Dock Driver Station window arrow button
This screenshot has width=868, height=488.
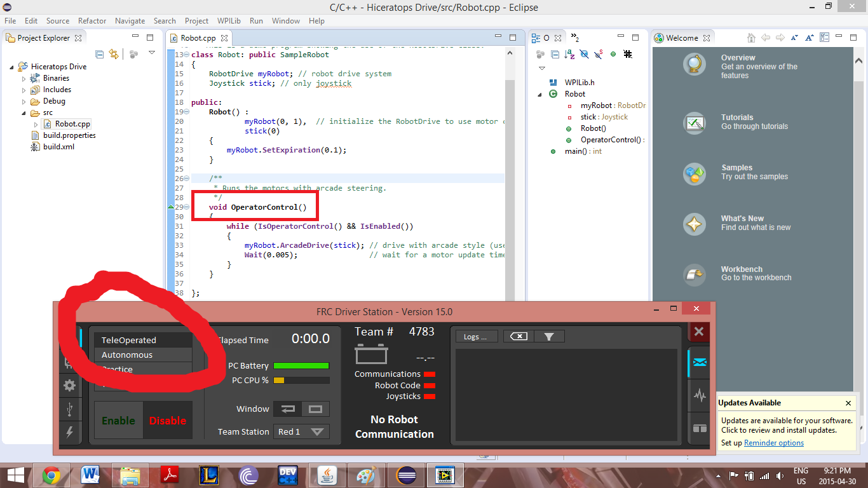[x=288, y=409]
